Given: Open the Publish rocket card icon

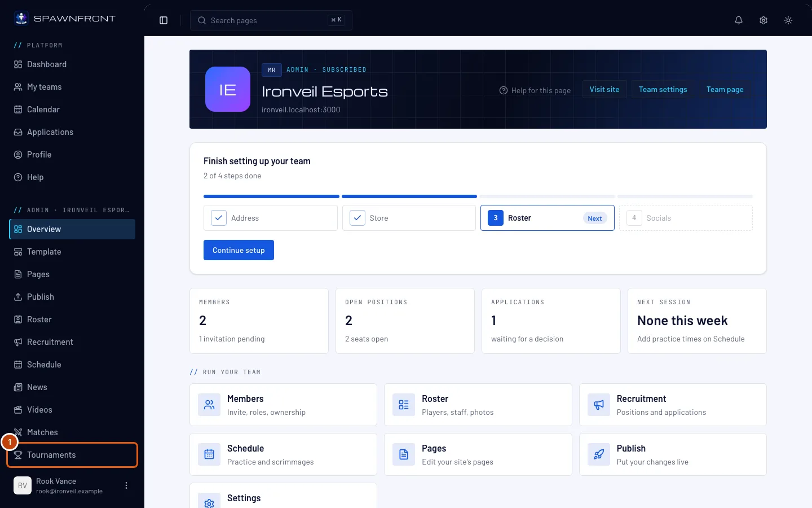Looking at the screenshot, I should 599,454.
